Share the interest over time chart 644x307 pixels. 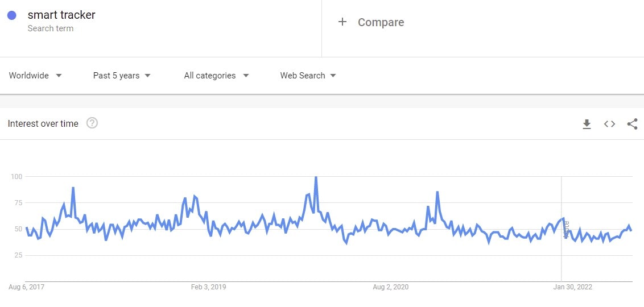point(632,124)
